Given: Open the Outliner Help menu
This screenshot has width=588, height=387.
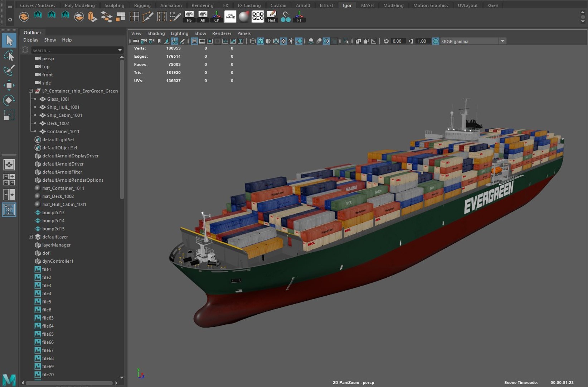Looking at the screenshot, I should [x=67, y=40].
